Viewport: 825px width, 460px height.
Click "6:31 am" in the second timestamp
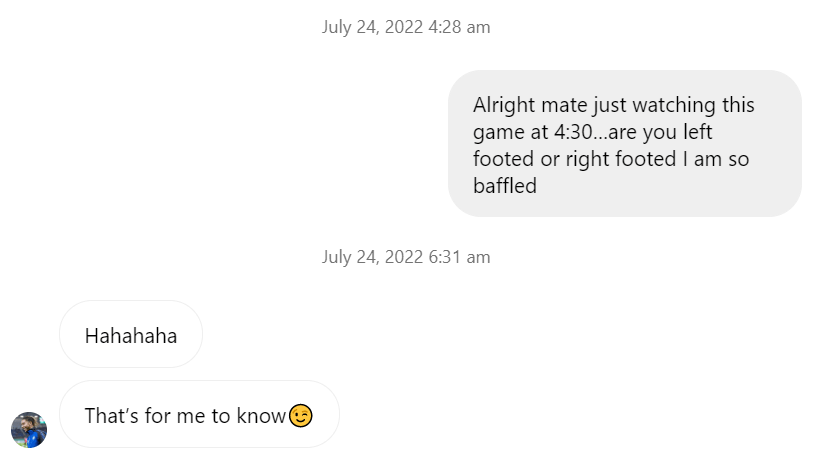click(459, 257)
